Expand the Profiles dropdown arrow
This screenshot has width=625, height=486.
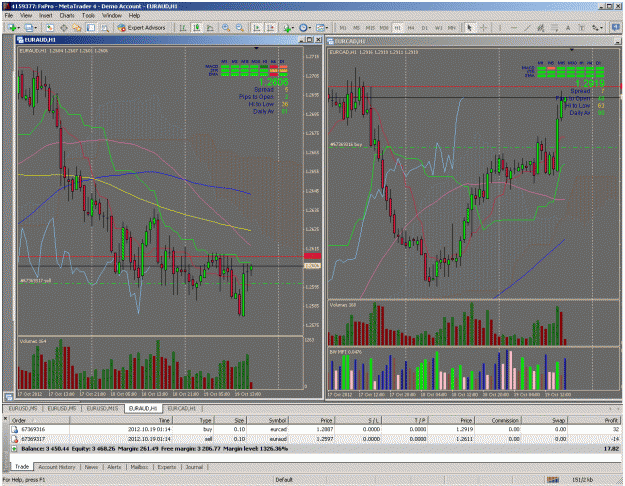pyautogui.click(x=35, y=28)
